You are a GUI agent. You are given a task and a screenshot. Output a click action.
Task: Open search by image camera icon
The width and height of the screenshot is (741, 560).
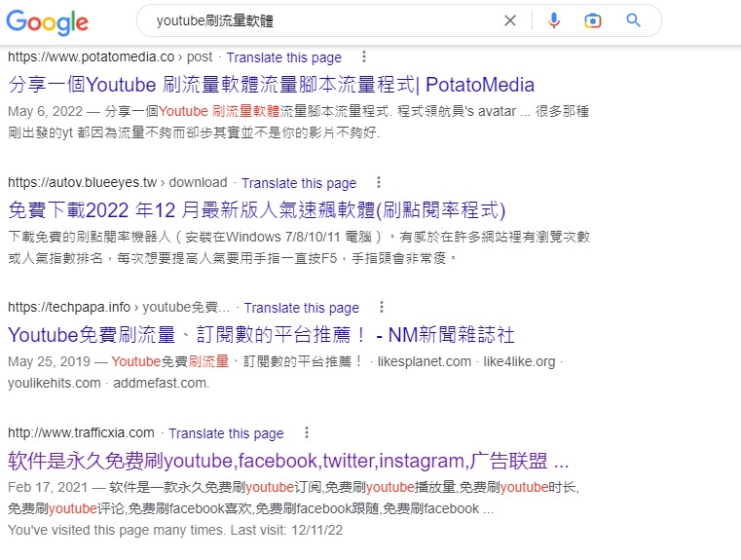[x=593, y=20]
